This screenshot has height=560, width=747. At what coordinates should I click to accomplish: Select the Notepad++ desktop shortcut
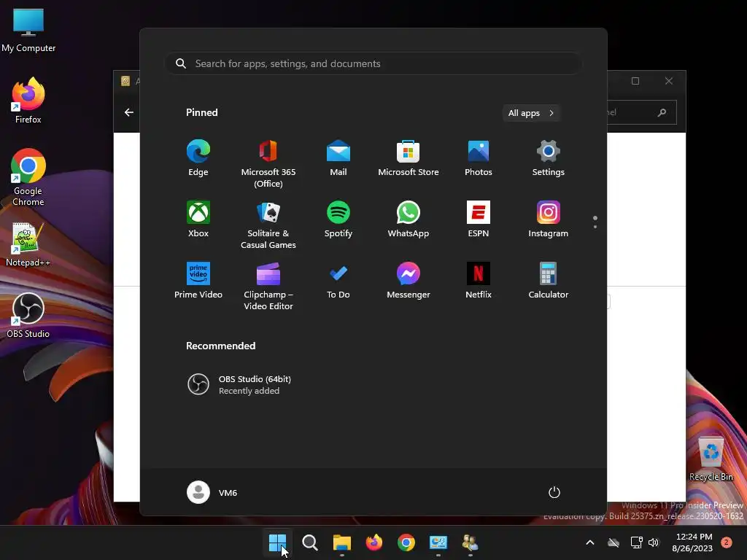28,244
